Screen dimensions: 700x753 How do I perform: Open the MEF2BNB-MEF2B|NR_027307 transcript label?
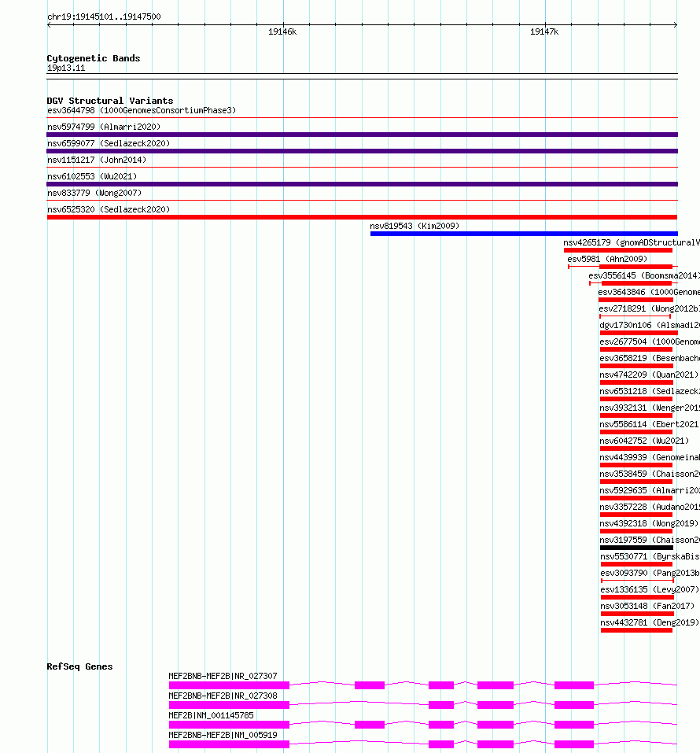coord(223,676)
